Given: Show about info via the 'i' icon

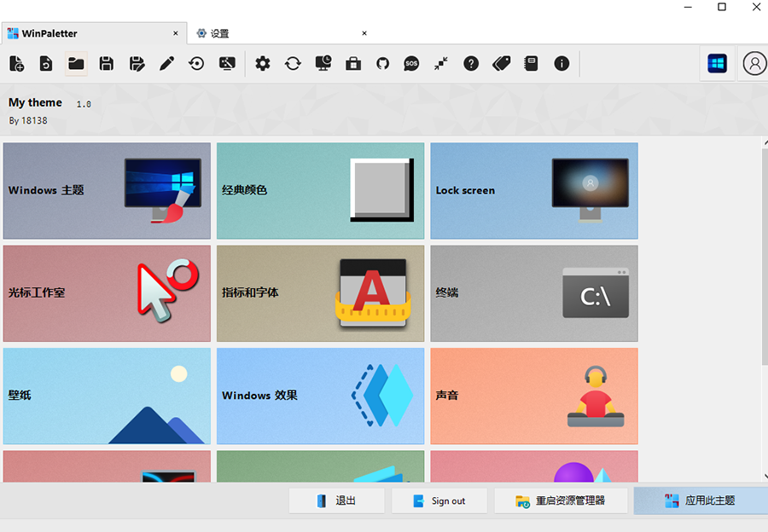Looking at the screenshot, I should tap(561, 64).
